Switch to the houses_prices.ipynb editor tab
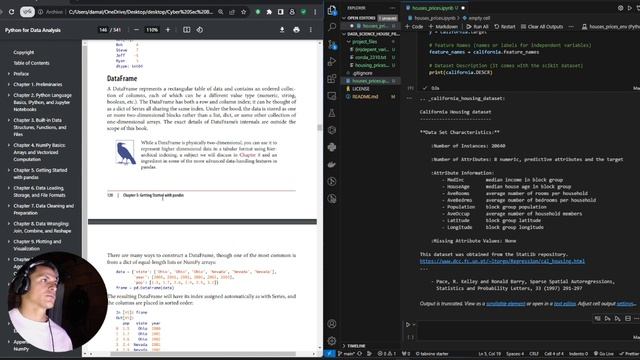Screen dimensions: 640x360 435,8
